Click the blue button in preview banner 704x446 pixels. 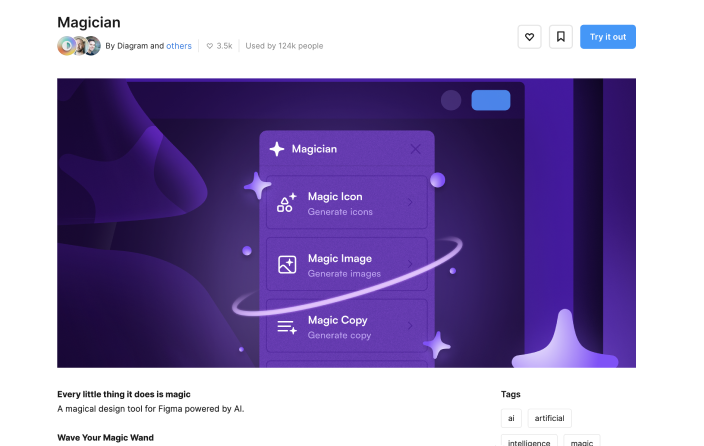pyautogui.click(x=490, y=100)
